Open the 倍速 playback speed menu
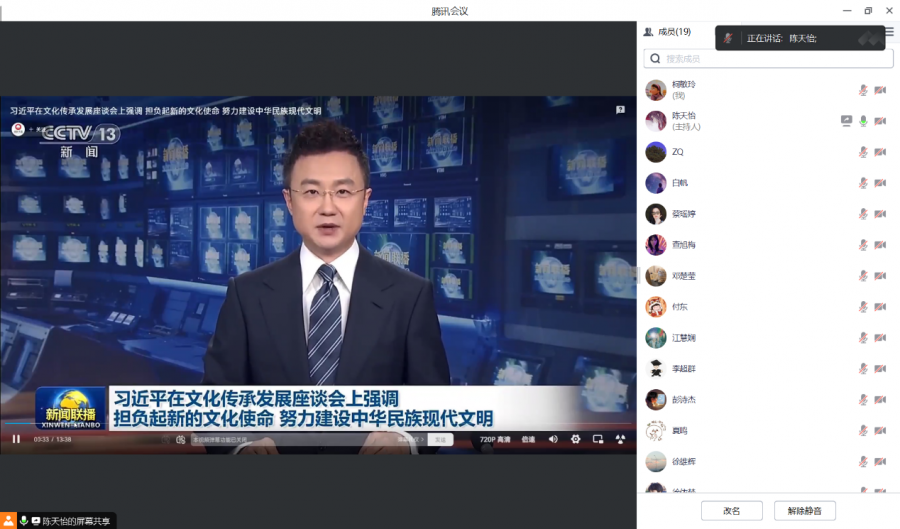900x529 pixels. (528, 439)
